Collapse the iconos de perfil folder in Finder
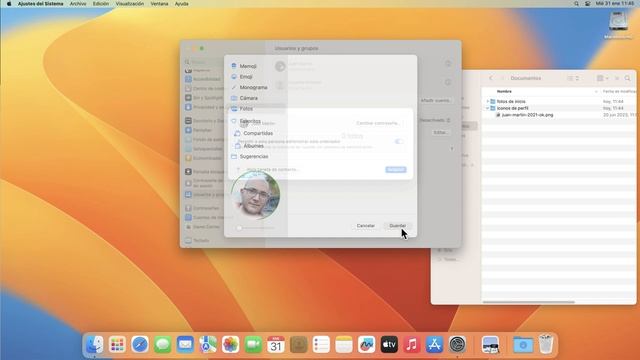Screen dimensions: 640x360 point(487,108)
